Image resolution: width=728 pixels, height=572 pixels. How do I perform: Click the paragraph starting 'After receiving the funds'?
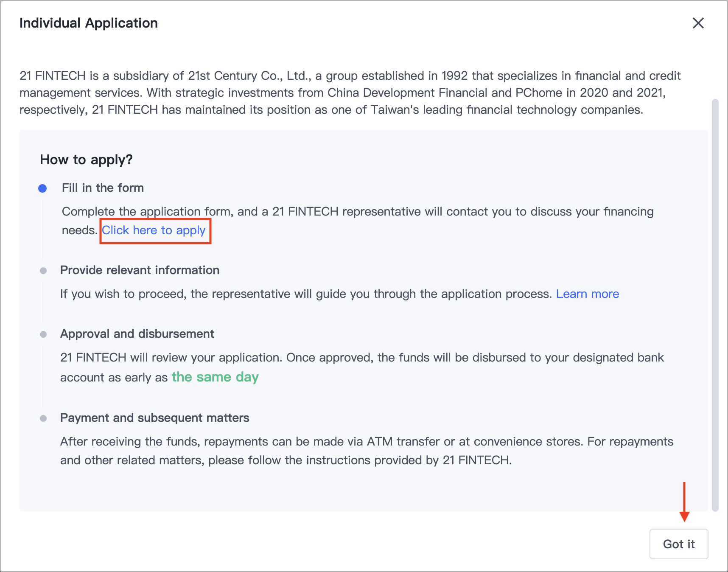click(x=367, y=451)
